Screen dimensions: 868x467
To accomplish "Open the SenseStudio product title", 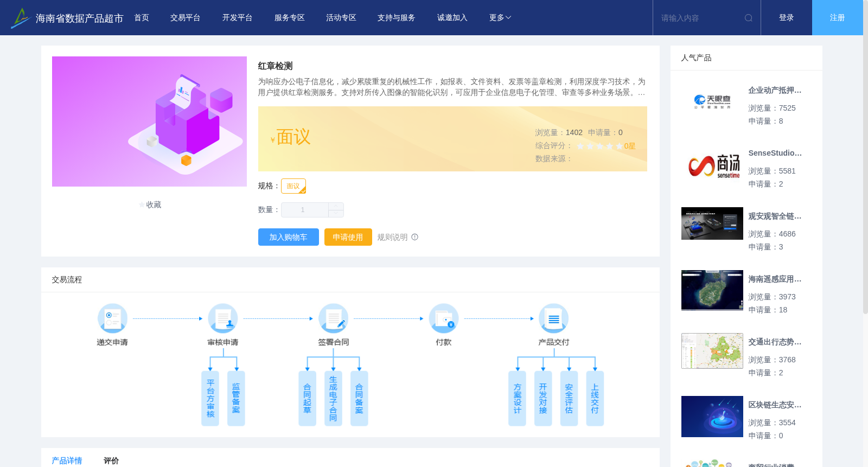I will (775, 153).
